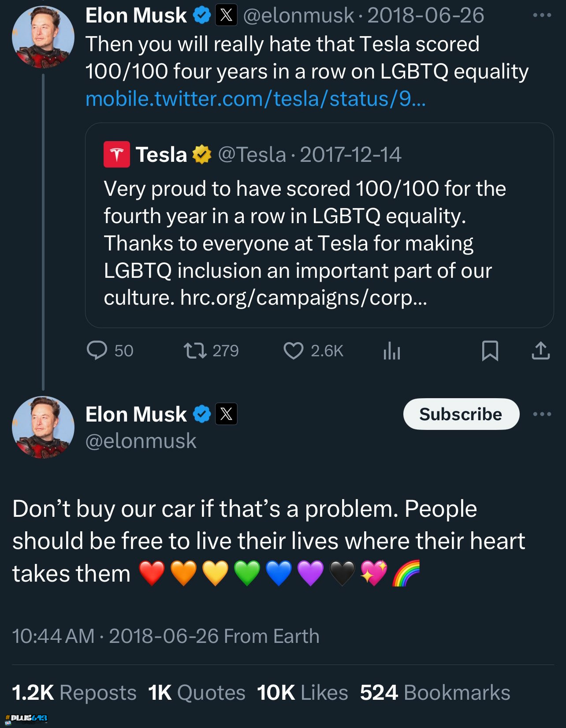Image resolution: width=566 pixels, height=728 pixels.
Task: Open @elonmusk handle in main tweet
Action: pyautogui.click(x=141, y=441)
